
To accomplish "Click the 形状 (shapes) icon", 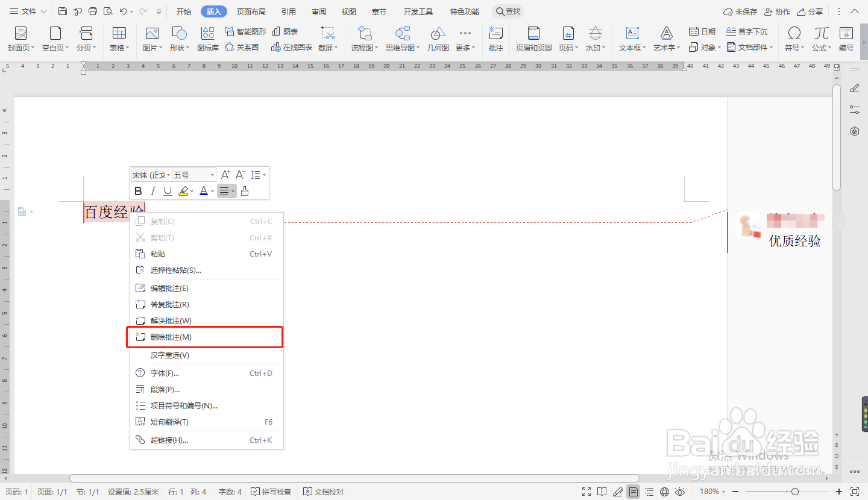I will point(180,39).
